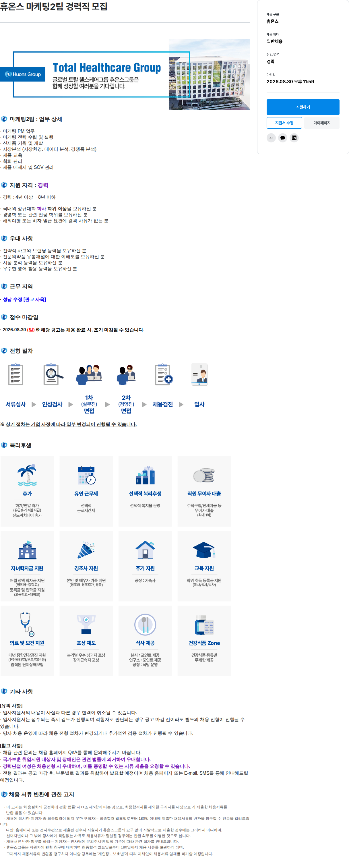The image size is (349, 868).
Task: Click the 선택적 복리후생 gift box icon
Action: [145, 475]
